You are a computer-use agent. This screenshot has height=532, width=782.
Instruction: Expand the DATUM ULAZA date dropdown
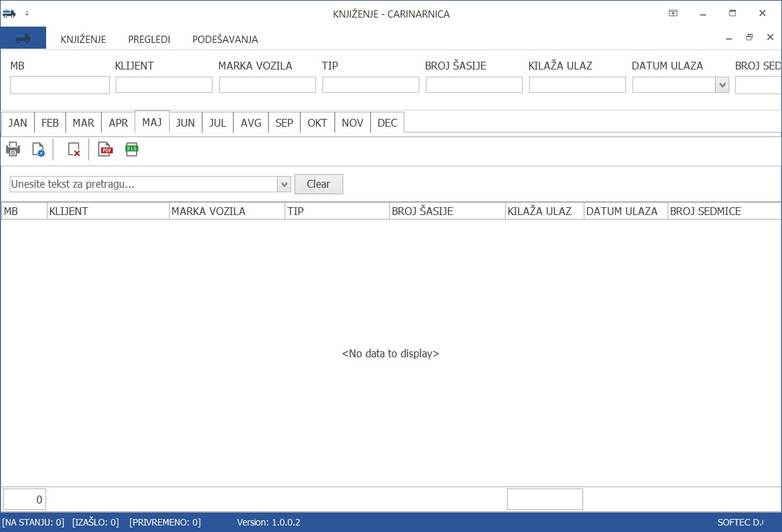coord(722,85)
